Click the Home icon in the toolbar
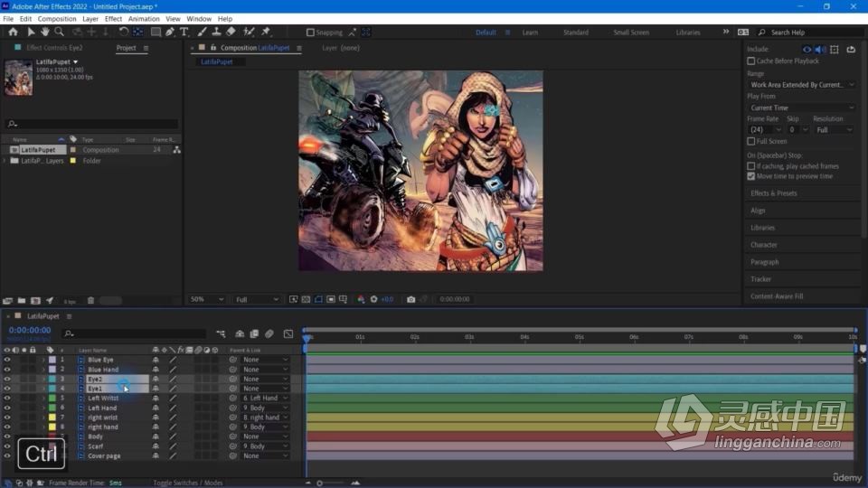 pyautogui.click(x=13, y=33)
